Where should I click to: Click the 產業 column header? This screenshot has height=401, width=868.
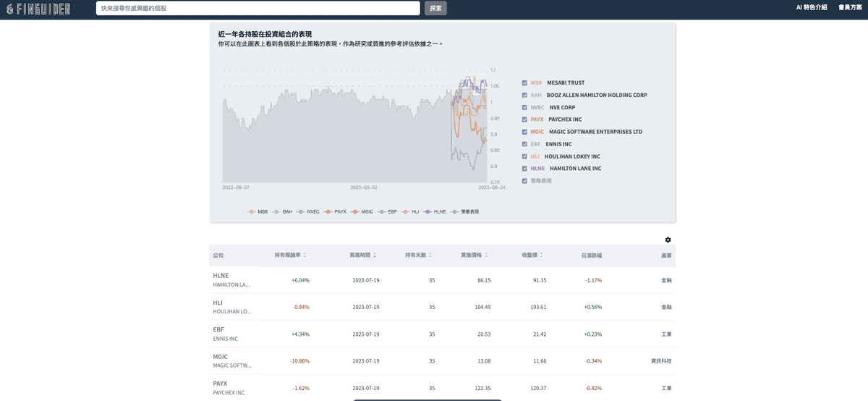pos(666,256)
